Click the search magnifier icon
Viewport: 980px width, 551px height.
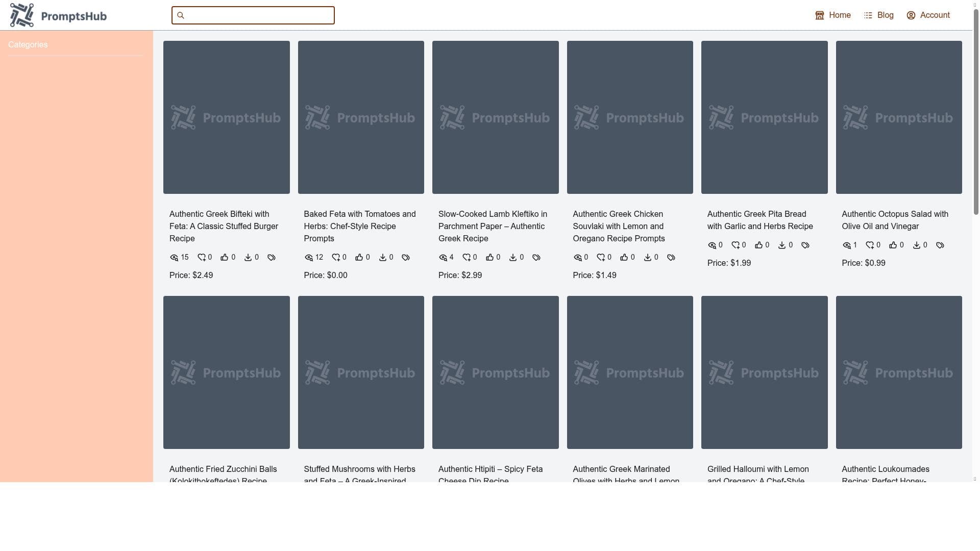point(181,15)
